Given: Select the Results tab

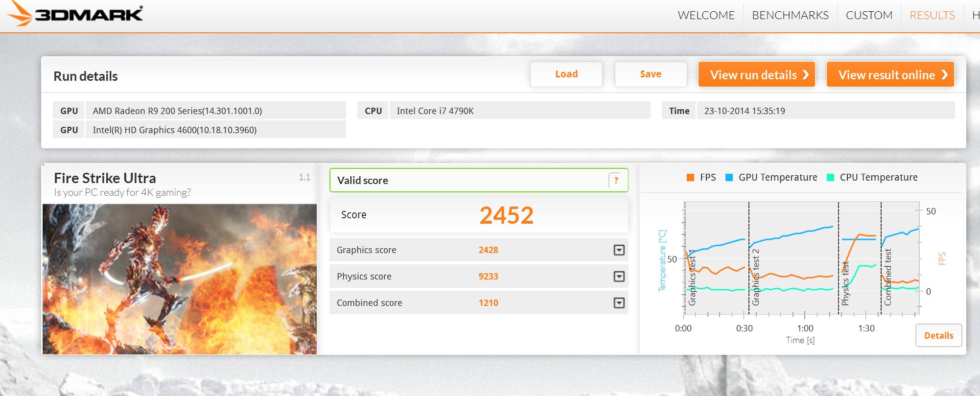Looking at the screenshot, I should coord(932,15).
